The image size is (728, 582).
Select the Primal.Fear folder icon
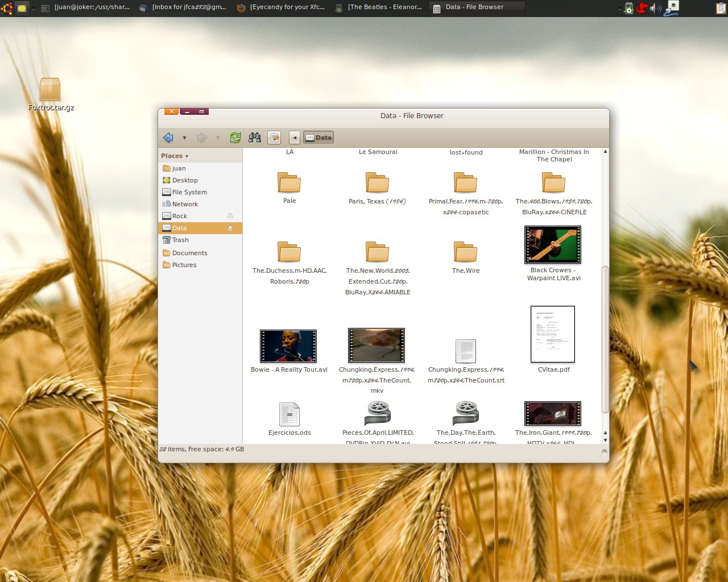pos(466,182)
